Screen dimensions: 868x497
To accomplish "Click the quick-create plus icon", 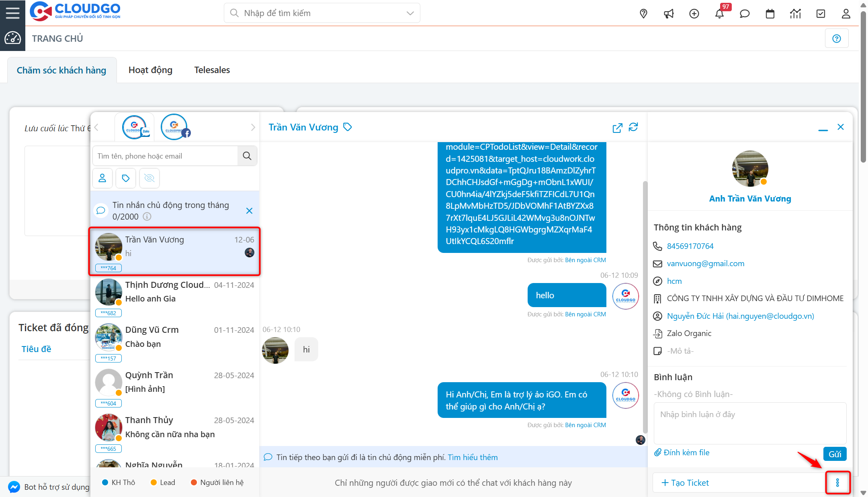I will coord(694,13).
